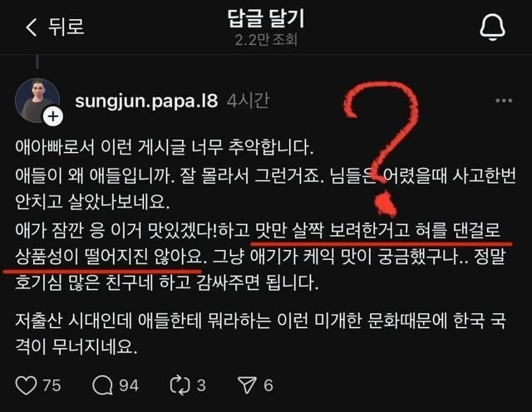This screenshot has width=532, height=412.
Task: Open the sungjun.papa.l8 username link
Action: click(146, 101)
